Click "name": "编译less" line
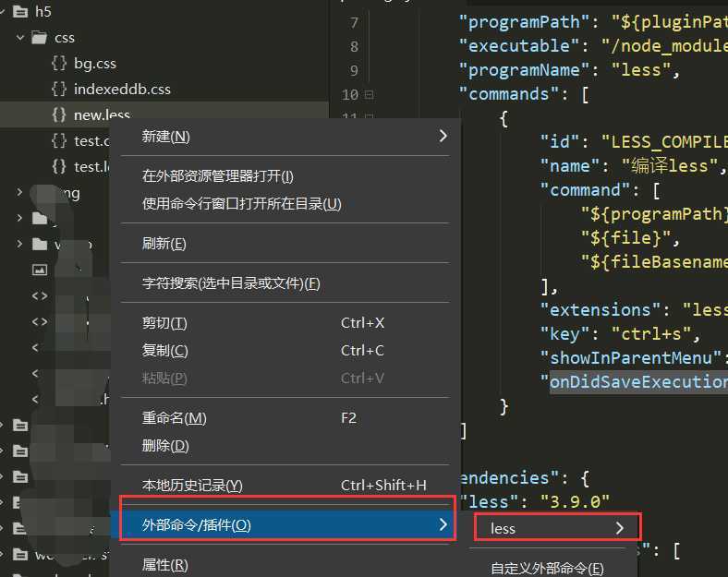 (633, 165)
